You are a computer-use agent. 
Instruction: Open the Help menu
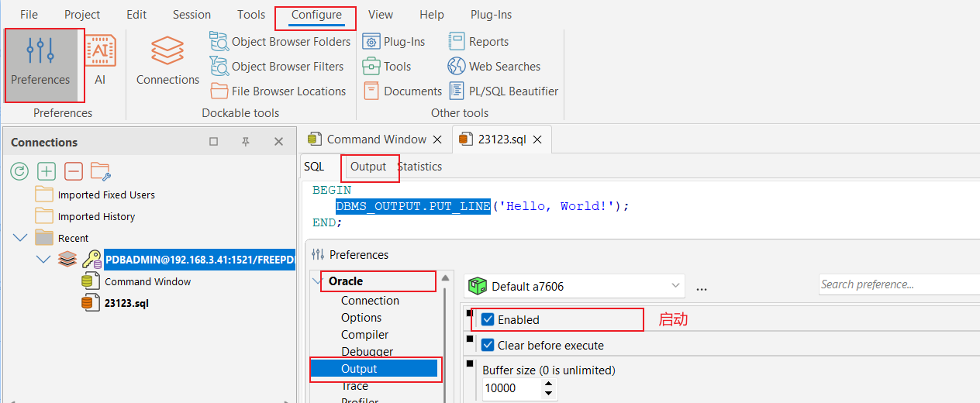[432, 15]
